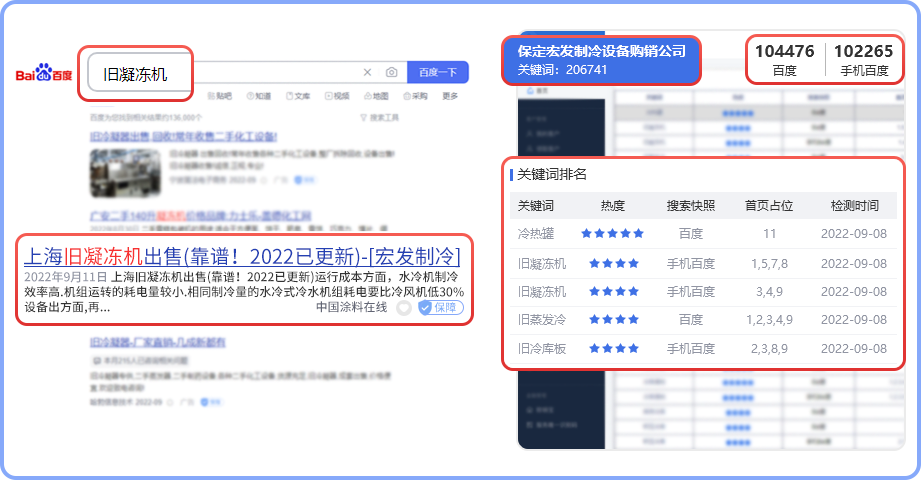The image size is (921, 480).
Task: Click the five-star rating of 冷热罐
Action: (x=613, y=234)
